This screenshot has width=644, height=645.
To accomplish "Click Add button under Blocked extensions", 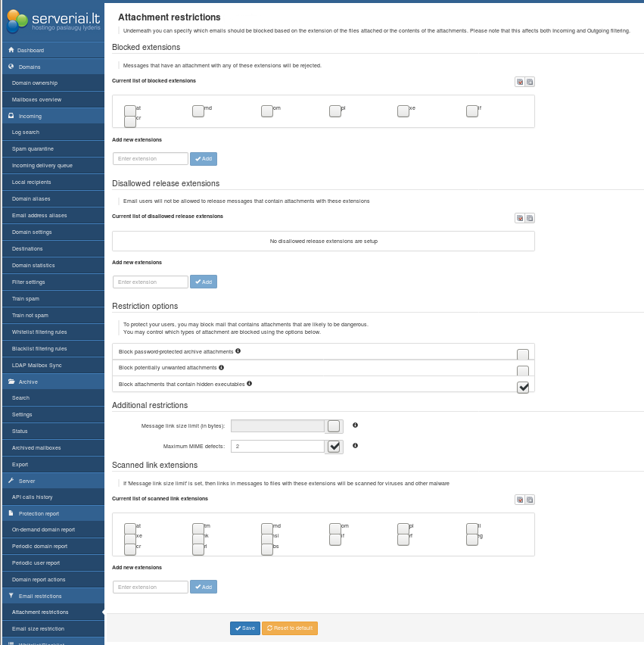I will (204, 159).
